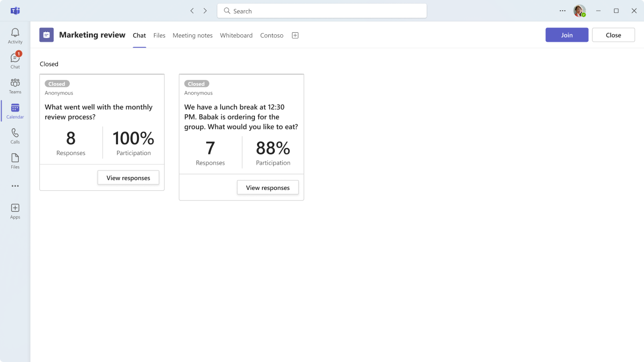
Task: Navigate forward with the right chevron
Action: pyautogui.click(x=205, y=11)
